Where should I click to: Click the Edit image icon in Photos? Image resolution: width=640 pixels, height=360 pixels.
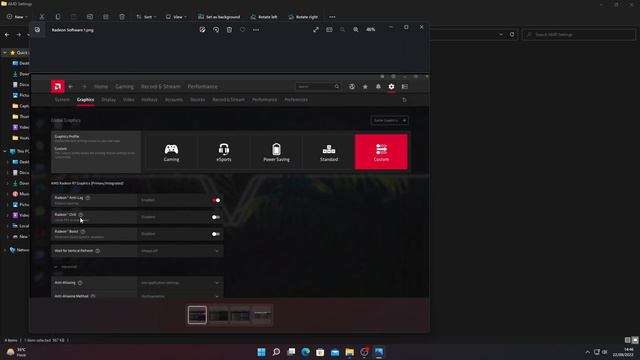[202, 30]
